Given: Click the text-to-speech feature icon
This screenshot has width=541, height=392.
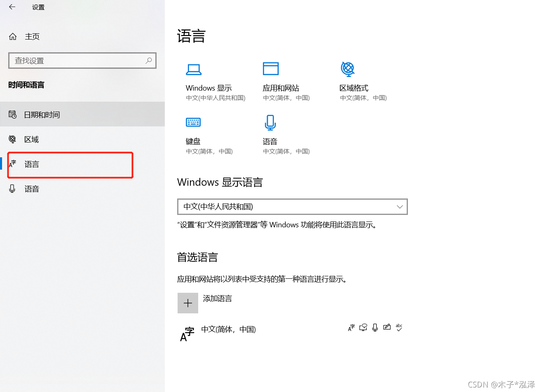Looking at the screenshot, I should [363, 327].
